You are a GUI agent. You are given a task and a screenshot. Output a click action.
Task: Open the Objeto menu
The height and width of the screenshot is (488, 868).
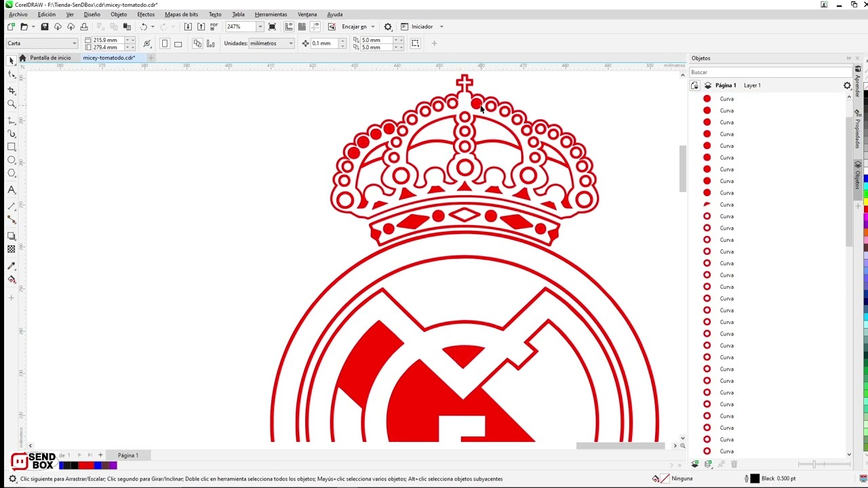tap(119, 14)
